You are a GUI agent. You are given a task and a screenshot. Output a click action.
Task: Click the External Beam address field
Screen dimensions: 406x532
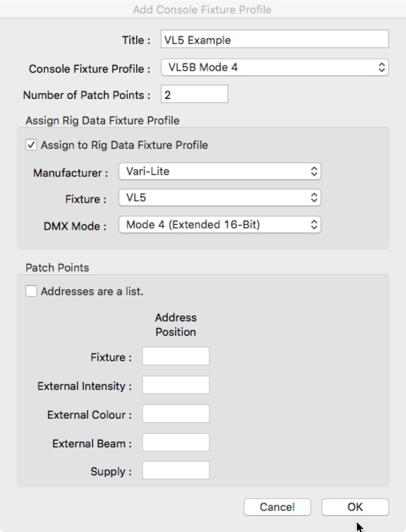click(x=176, y=442)
